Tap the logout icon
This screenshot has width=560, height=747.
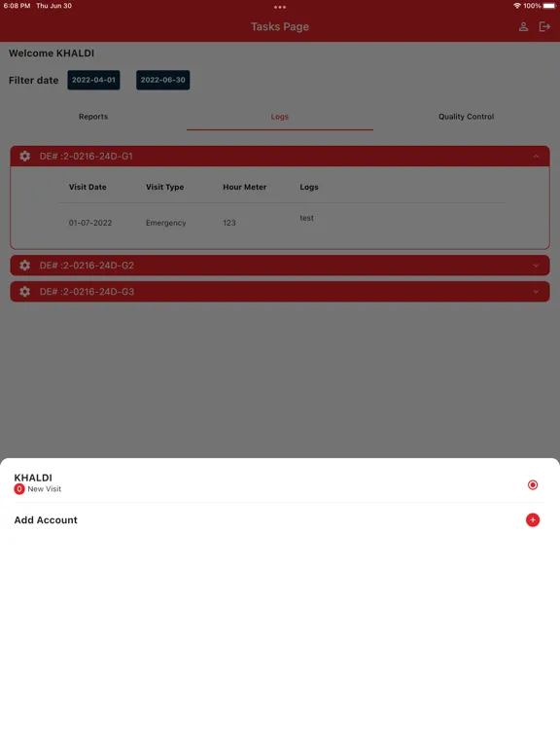[544, 26]
